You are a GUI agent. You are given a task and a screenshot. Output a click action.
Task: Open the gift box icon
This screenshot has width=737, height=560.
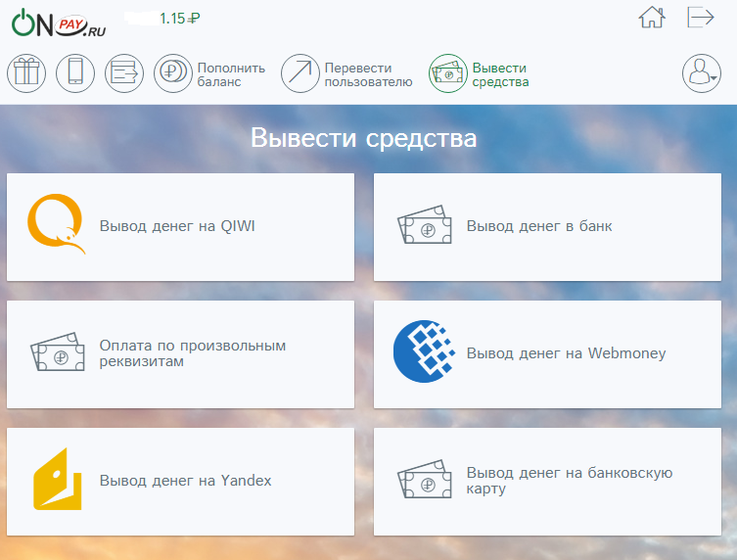[26, 73]
